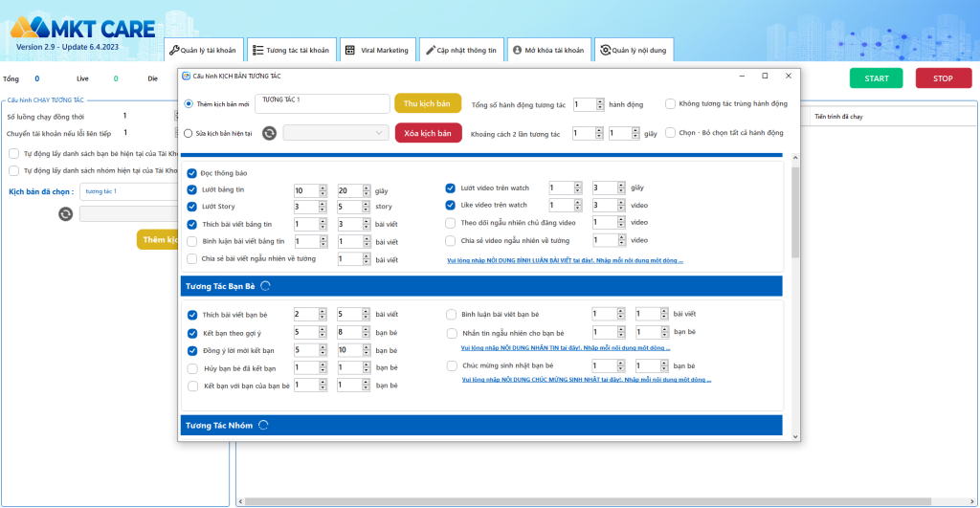Click the loading icon beside Tương Tác Bạn Bè
980x508 pixels.
coord(265,285)
